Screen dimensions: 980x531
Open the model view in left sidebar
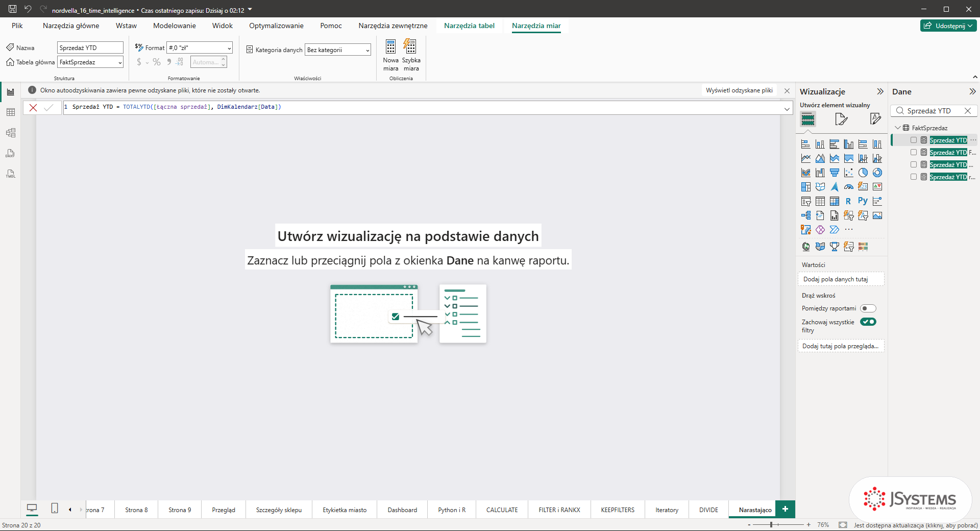(10, 133)
